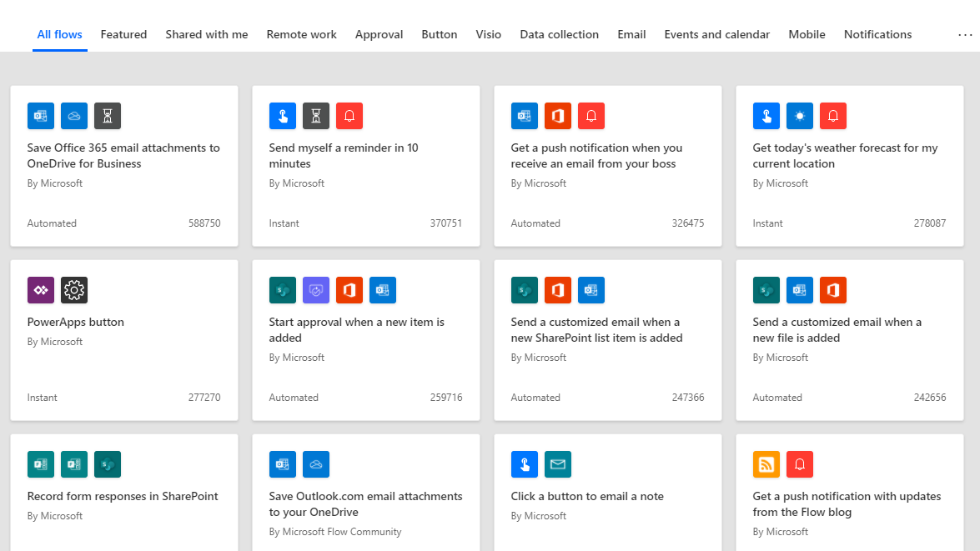Click the Mail envelope icon in the email note card
Viewport: 980px width, 551px height.
tap(558, 464)
